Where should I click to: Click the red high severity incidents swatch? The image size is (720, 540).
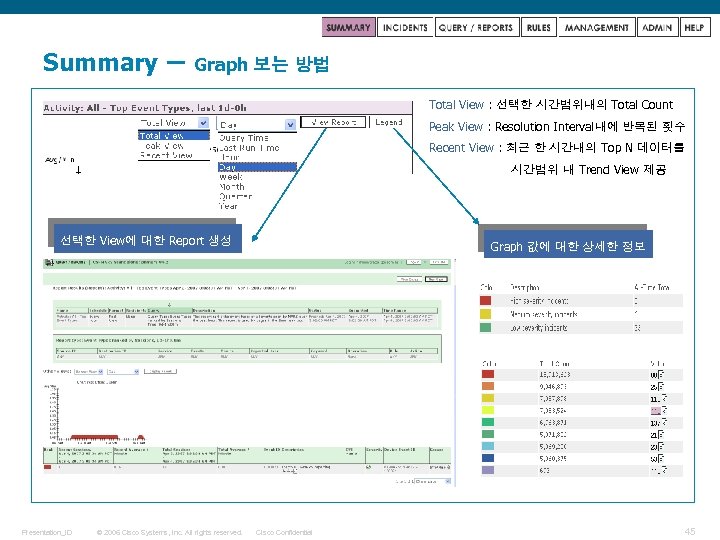[x=485, y=301]
